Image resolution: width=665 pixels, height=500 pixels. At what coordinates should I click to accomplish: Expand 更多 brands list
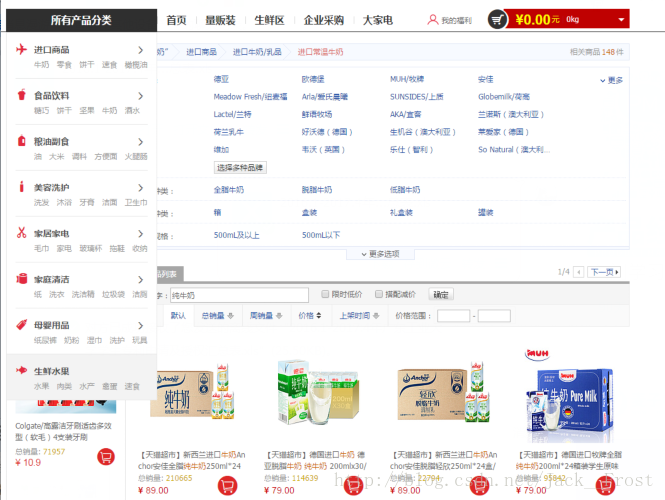pyautogui.click(x=611, y=80)
